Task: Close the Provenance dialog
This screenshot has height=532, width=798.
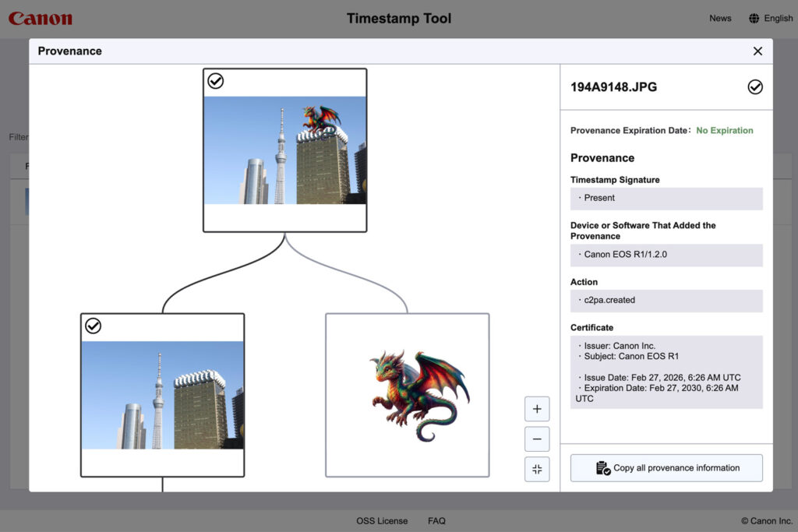Action: pos(757,51)
